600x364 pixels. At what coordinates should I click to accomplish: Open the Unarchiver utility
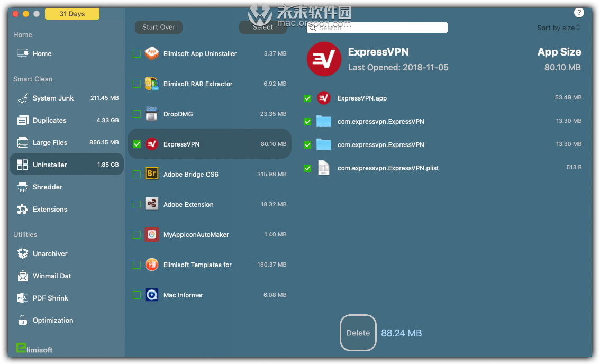(x=67, y=254)
